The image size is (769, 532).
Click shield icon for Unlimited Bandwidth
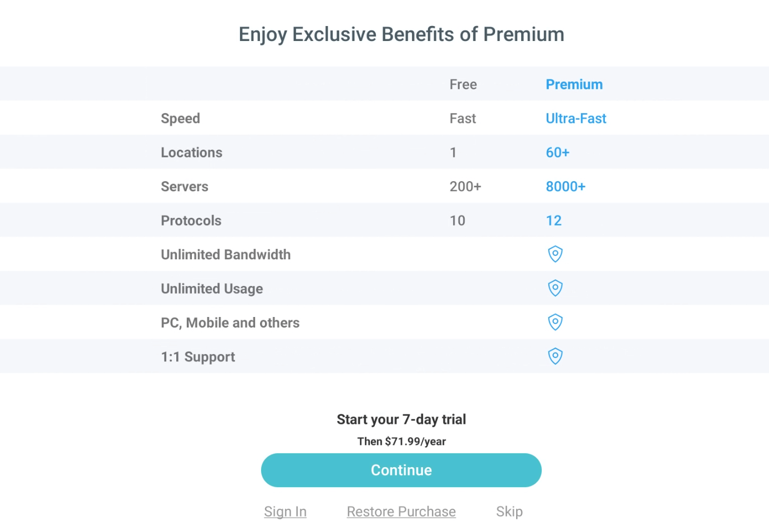555,254
